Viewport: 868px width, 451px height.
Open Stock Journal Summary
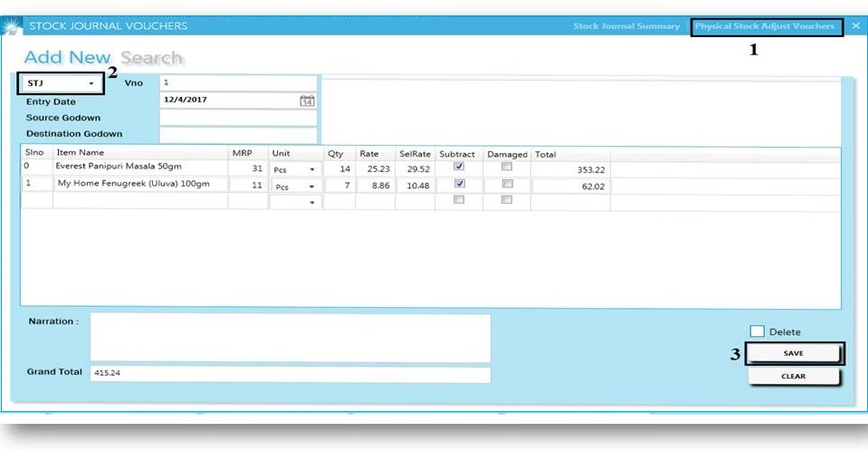pyautogui.click(x=626, y=26)
